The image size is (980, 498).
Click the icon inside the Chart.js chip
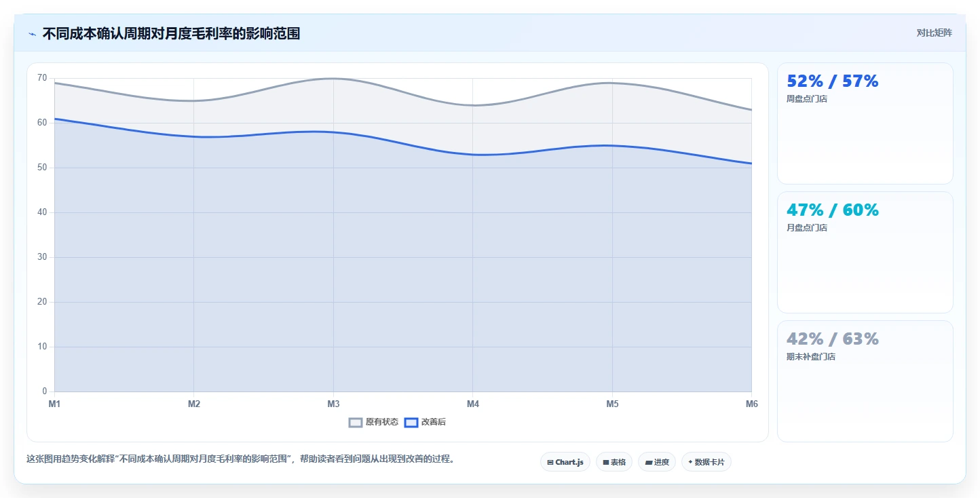pyautogui.click(x=550, y=462)
